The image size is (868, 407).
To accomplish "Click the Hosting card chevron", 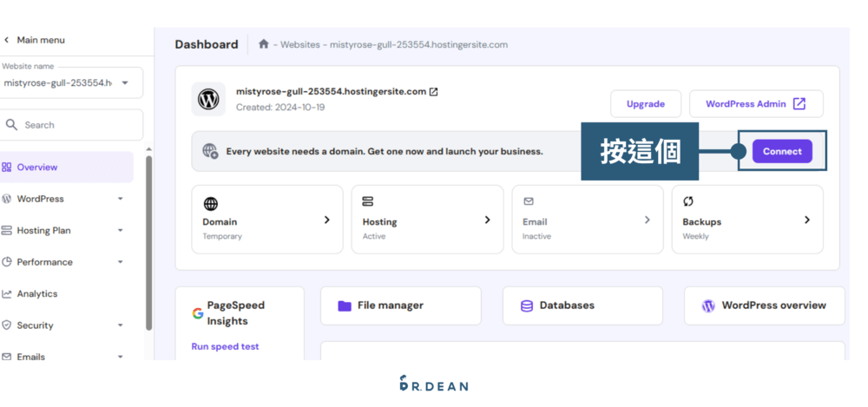I will (x=487, y=220).
